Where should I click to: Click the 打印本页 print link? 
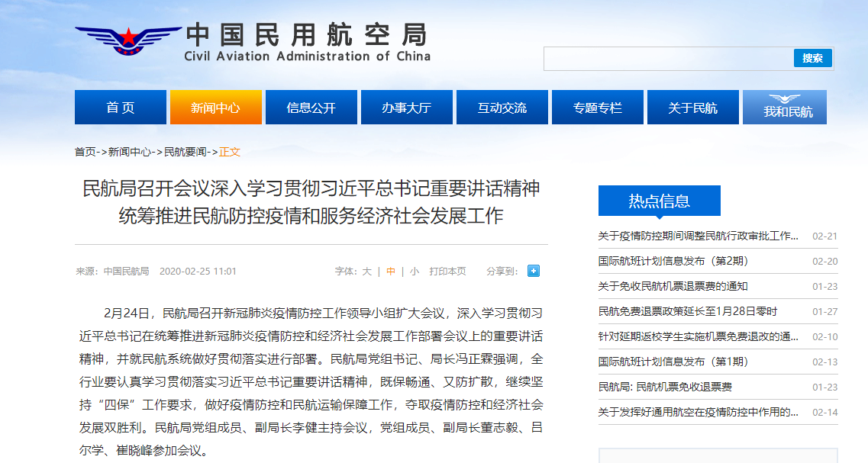point(448,272)
